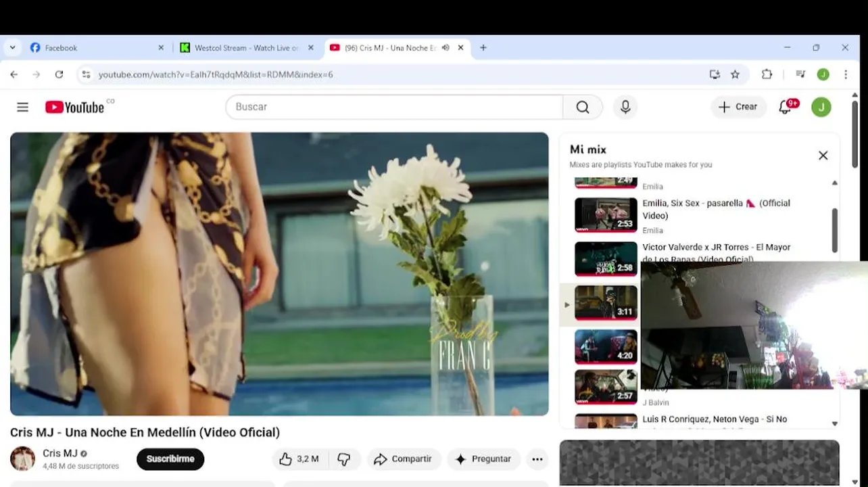Open the Chrome profile avatar
This screenshot has width=868, height=487.
pyautogui.click(x=823, y=74)
